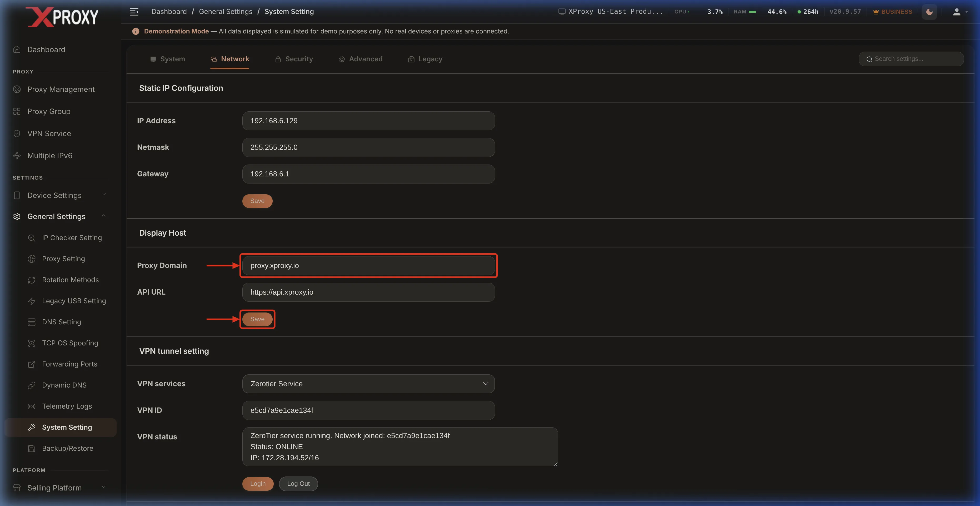Click the Gateway input field

pos(368,174)
